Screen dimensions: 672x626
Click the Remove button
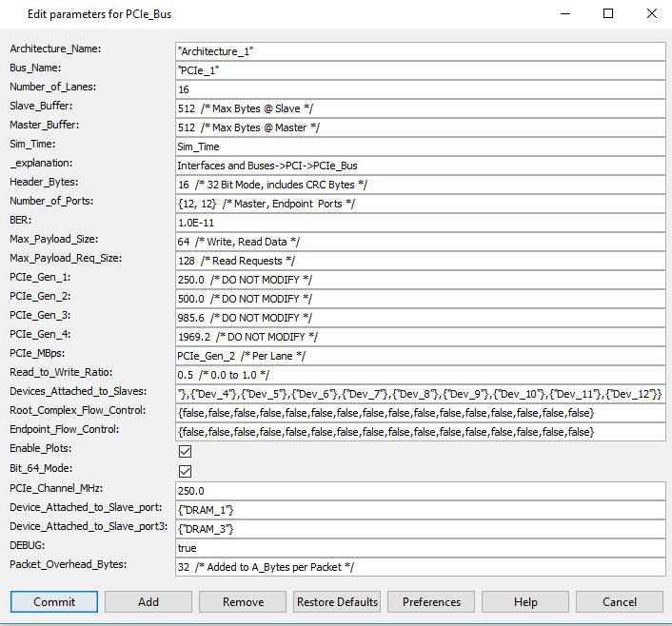point(243,601)
